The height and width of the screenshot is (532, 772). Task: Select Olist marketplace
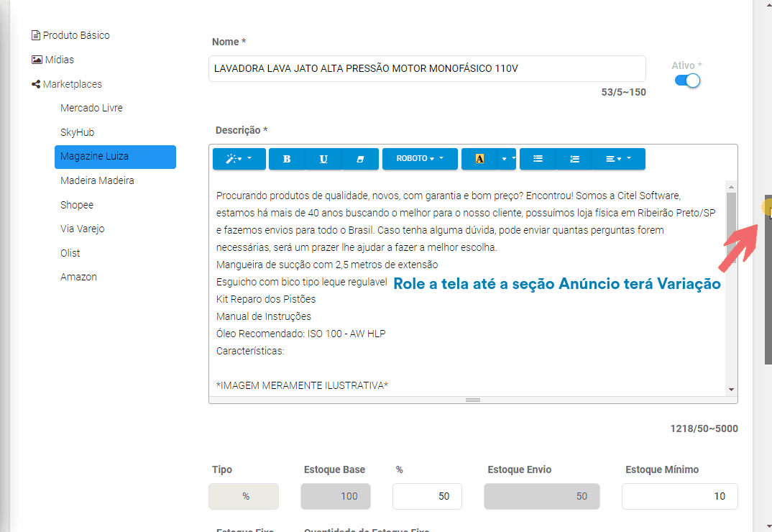70,253
